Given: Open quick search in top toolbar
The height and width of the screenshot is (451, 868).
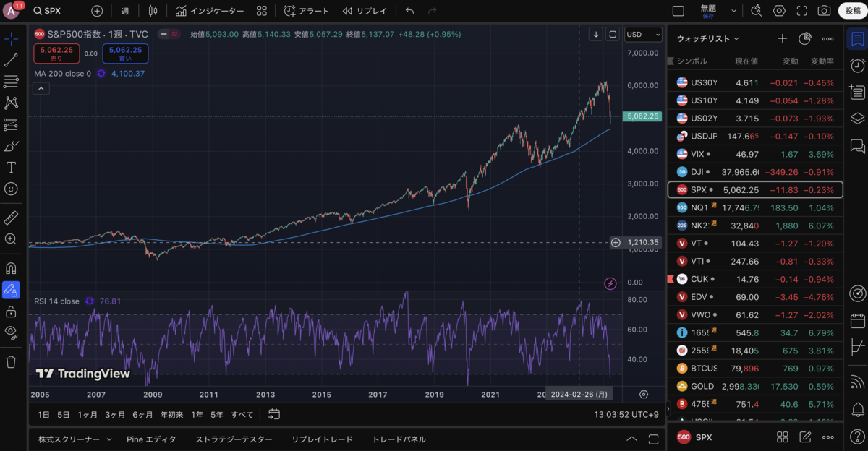Looking at the screenshot, I should (757, 11).
